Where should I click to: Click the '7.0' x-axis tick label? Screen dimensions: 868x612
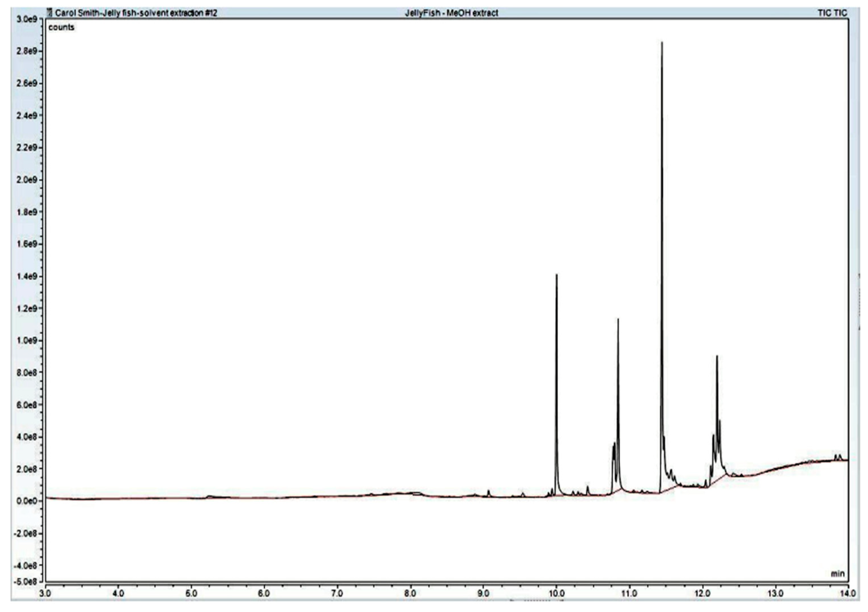click(x=337, y=594)
